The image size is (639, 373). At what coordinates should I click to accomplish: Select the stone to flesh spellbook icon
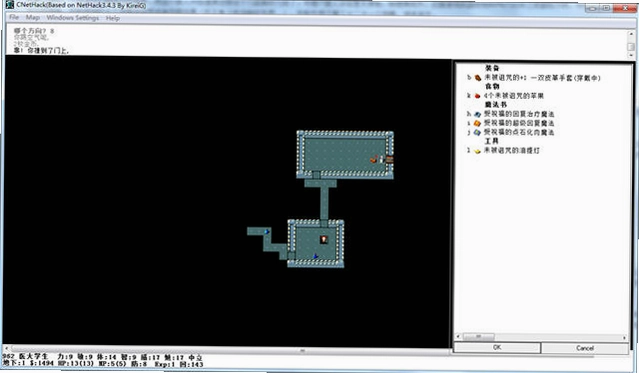477,132
